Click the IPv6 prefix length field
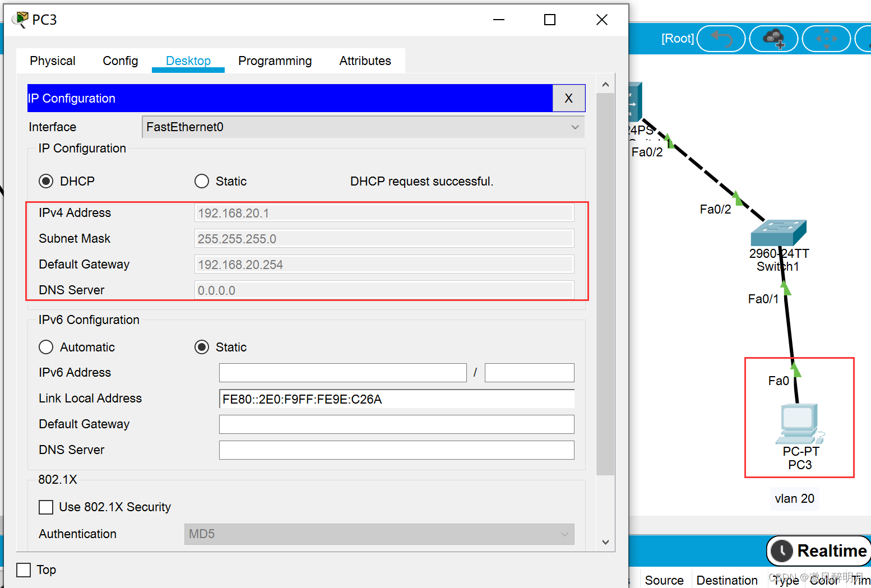The height and width of the screenshot is (588, 871). coord(530,373)
